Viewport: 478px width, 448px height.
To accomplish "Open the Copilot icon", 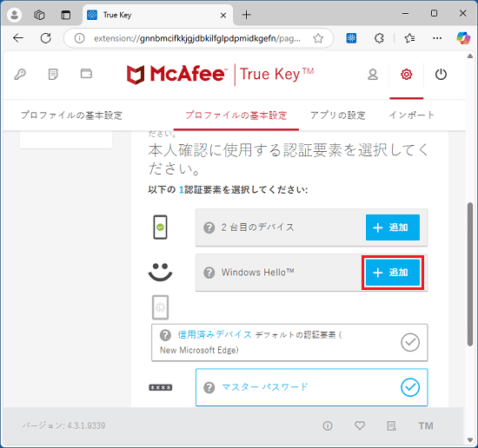I will tap(463, 38).
